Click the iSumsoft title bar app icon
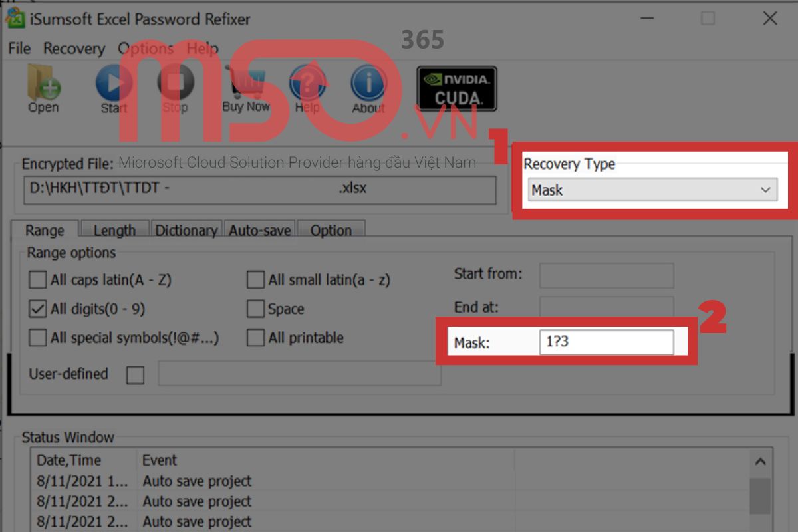This screenshot has height=532, width=798. coord(14,18)
